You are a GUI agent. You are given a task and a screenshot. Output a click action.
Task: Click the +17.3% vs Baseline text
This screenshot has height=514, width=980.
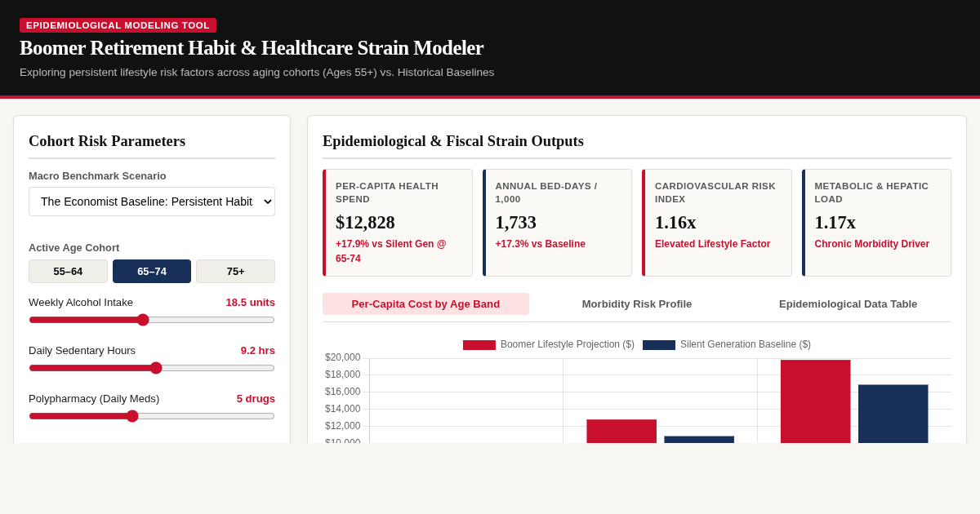[x=541, y=244]
